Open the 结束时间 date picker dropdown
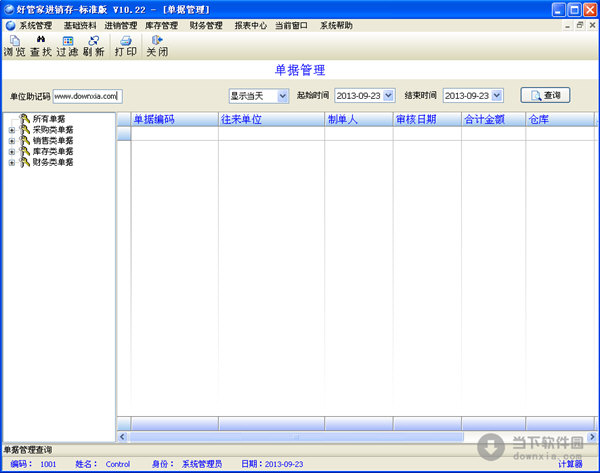Image resolution: width=600 pixels, height=473 pixels. pos(497,96)
